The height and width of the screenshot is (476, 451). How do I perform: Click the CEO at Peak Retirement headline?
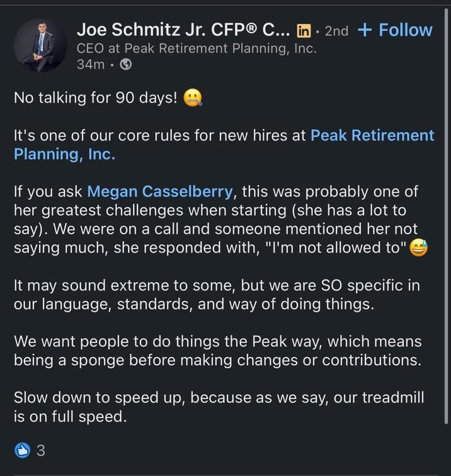tap(196, 48)
